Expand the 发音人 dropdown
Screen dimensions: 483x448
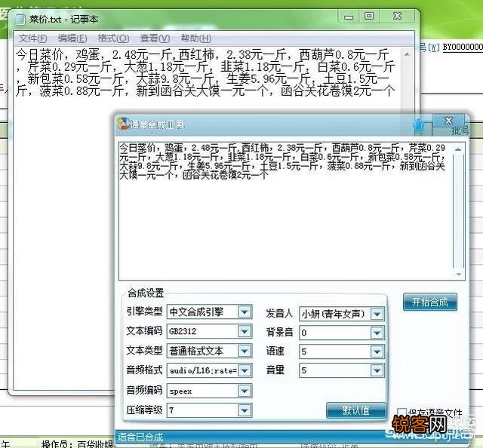click(x=377, y=314)
